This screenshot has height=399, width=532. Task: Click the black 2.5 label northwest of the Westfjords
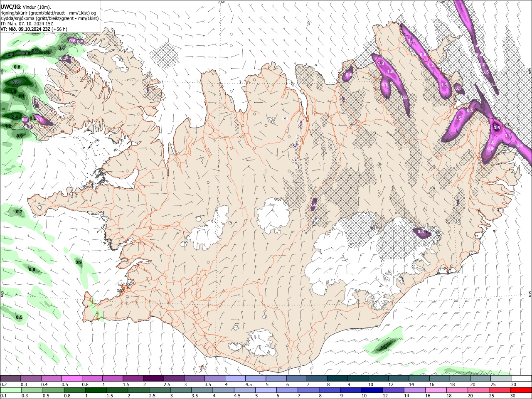(35, 51)
